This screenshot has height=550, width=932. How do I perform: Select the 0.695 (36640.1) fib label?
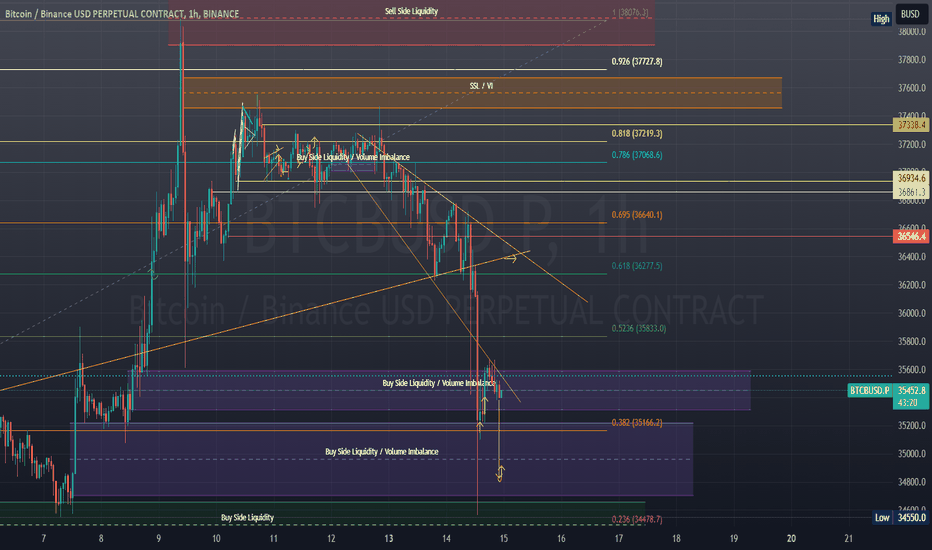click(x=637, y=215)
